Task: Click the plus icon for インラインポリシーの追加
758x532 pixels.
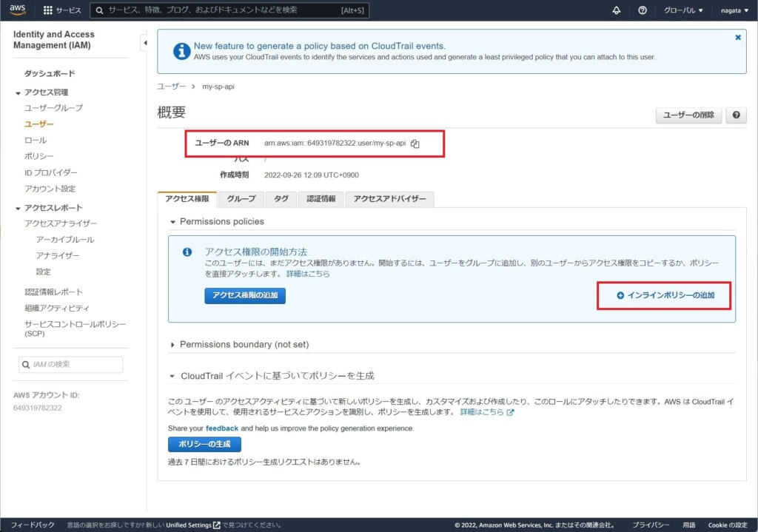Action: click(620, 295)
